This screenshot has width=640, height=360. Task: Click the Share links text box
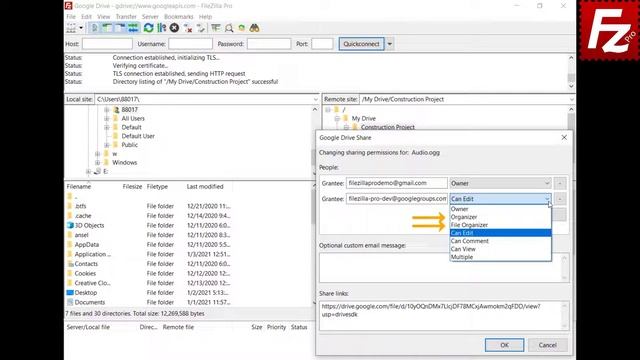pyautogui.click(x=444, y=315)
